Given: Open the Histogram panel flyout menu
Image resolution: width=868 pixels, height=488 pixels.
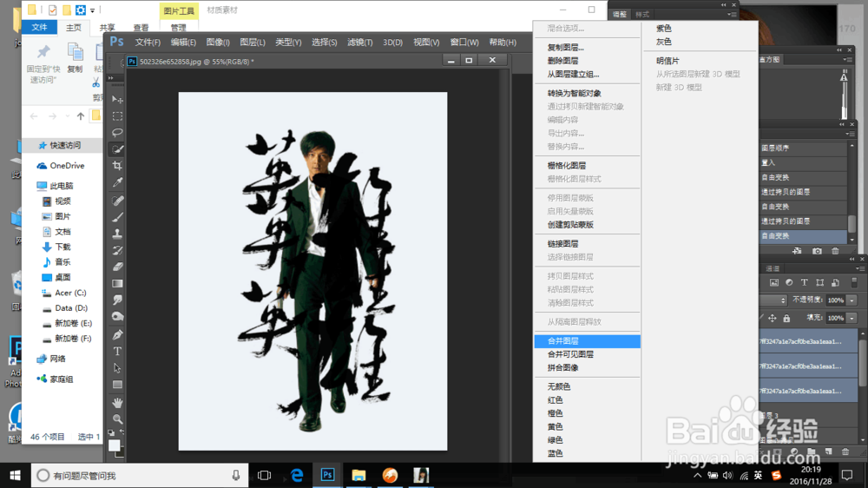Looking at the screenshot, I should 847,59.
